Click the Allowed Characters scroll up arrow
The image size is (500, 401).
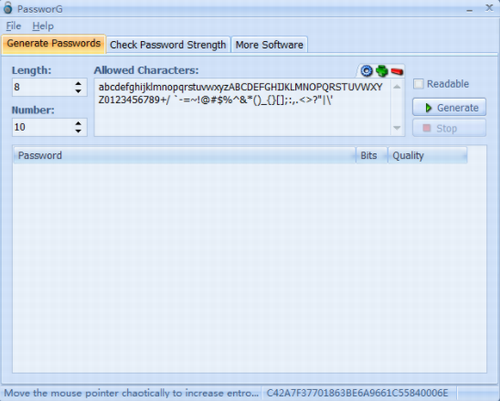397,87
